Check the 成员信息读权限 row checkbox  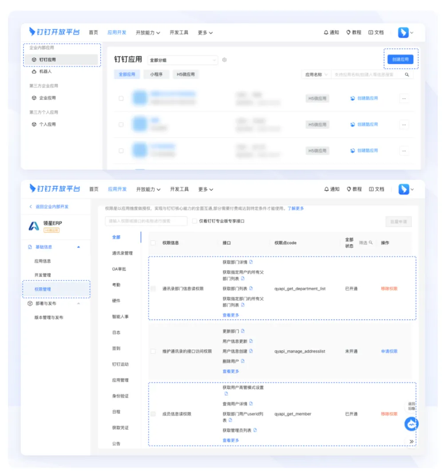153,414
